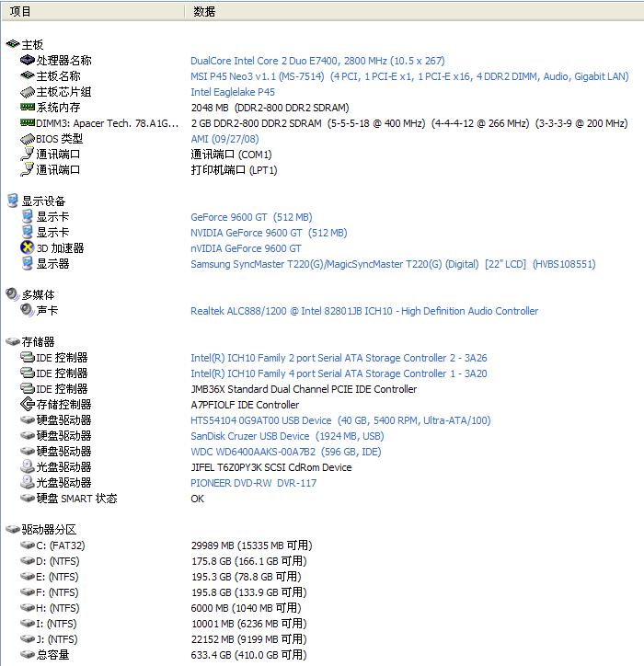This screenshot has height=666, width=644.
Task: Click the H: (NTFS) partition icon
Action: coord(28,607)
